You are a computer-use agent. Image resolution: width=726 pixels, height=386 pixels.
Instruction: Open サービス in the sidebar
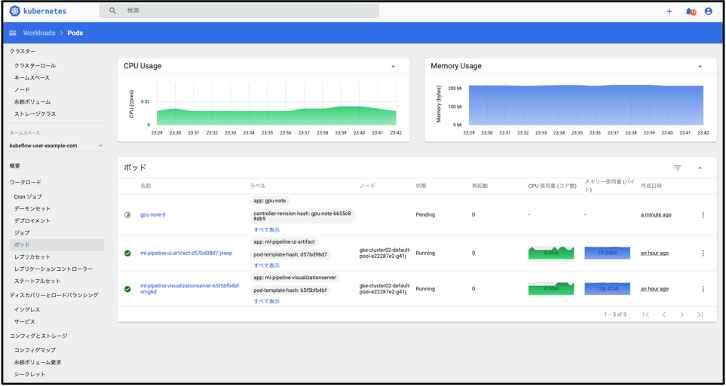25,321
